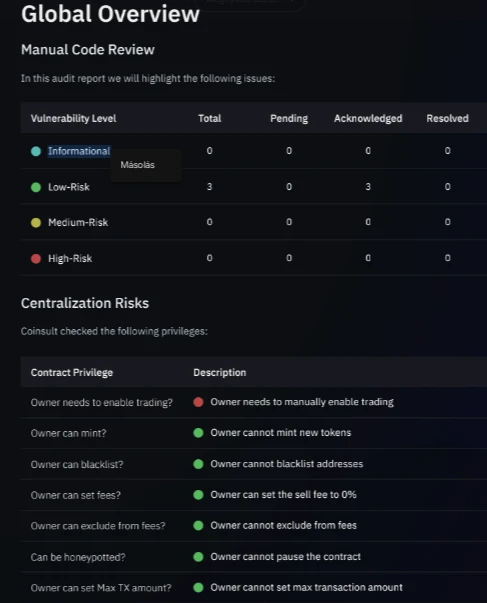The height and width of the screenshot is (603, 487).
Task: Click green dot beside cannot mint tokens
Action: click(x=198, y=433)
